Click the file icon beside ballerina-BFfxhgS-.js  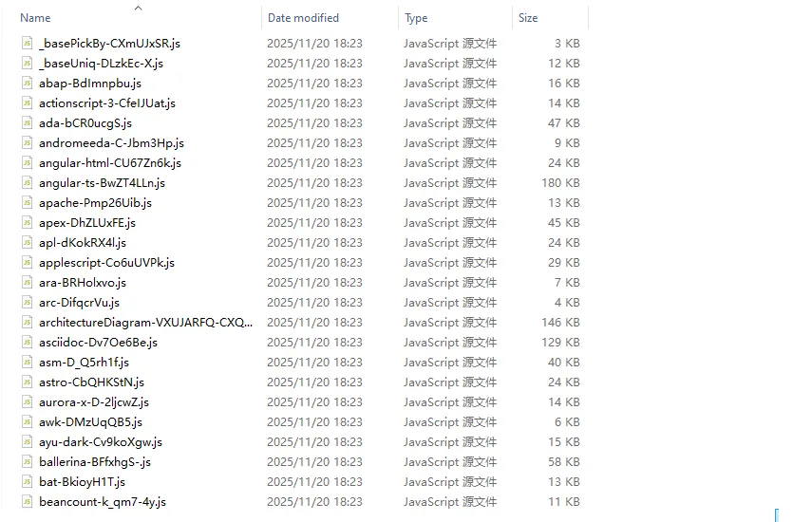click(x=27, y=461)
